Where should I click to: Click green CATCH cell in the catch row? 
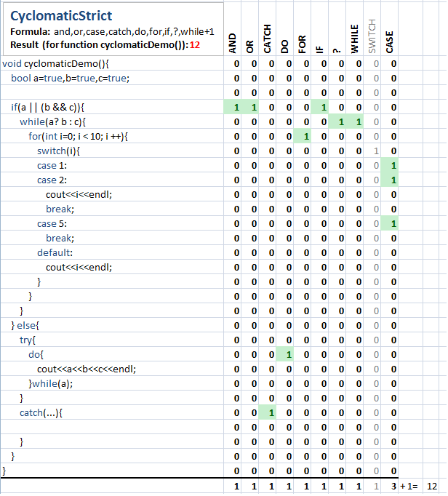(x=268, y=413)
